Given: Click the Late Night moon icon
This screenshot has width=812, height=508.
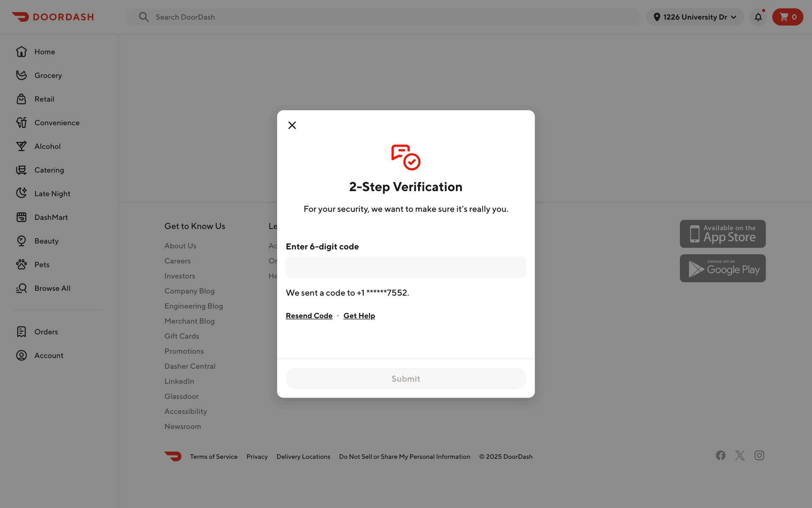Looking at the screenshot, I should [22, 193].
